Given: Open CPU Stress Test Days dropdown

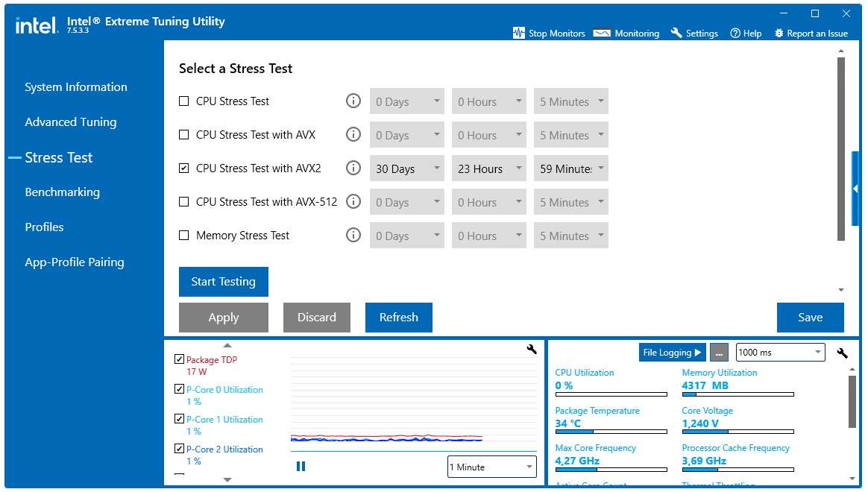Looking at the screenshot, I should click(407, 101).
